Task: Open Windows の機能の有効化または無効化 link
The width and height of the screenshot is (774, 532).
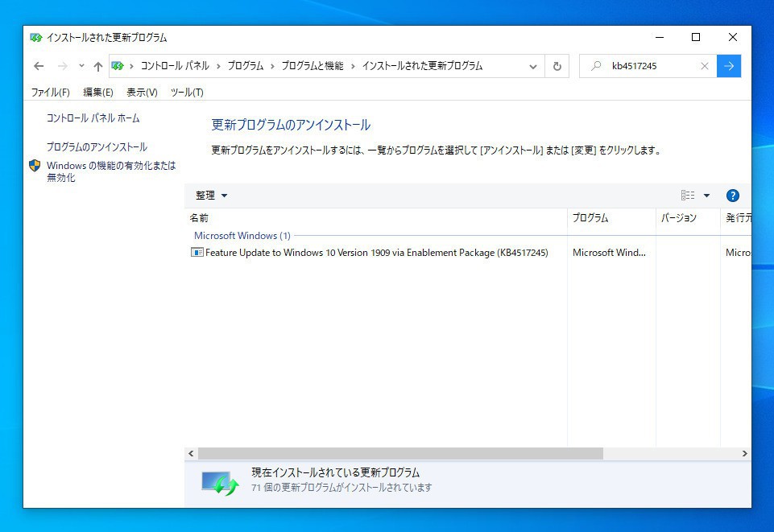Action: (x=111, y=171)
